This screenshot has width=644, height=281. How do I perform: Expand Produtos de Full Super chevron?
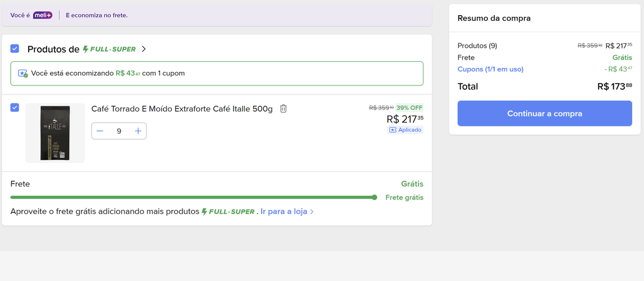pyautogui.click(x=144, y=49)
